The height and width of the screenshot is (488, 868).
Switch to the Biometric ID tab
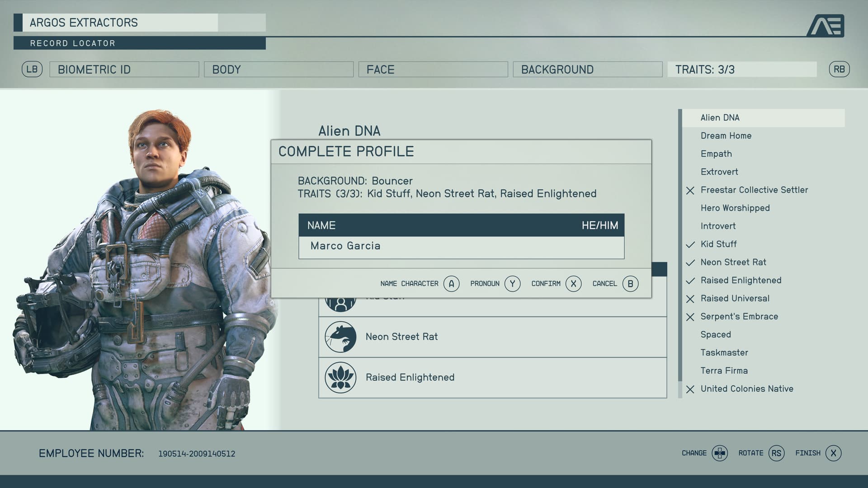124,70
